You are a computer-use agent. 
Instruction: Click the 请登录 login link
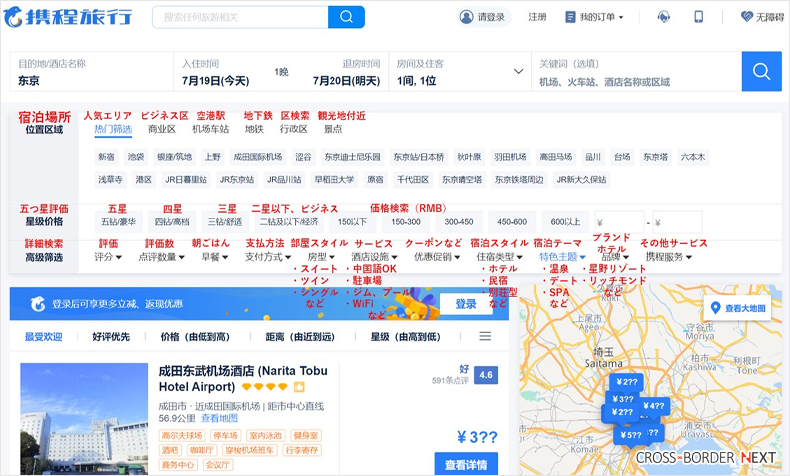pos(491,17)
